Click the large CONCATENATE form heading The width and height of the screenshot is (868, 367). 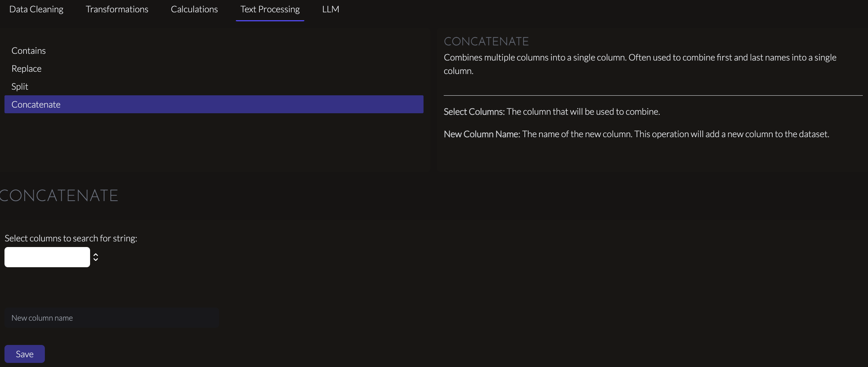tap(59, 195)
